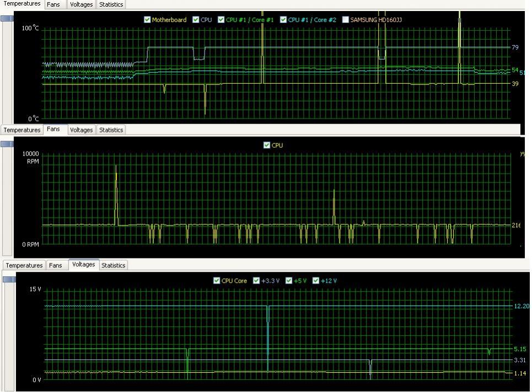Switch to Fans tab above the voltage graph
The height and width of the screenshot is (392, 532).
55,265
